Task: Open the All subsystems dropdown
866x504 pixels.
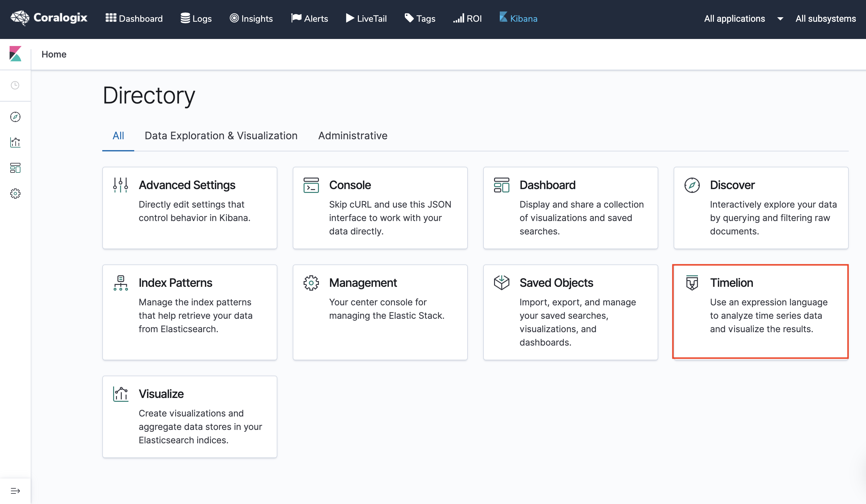Action: (825, 18)
